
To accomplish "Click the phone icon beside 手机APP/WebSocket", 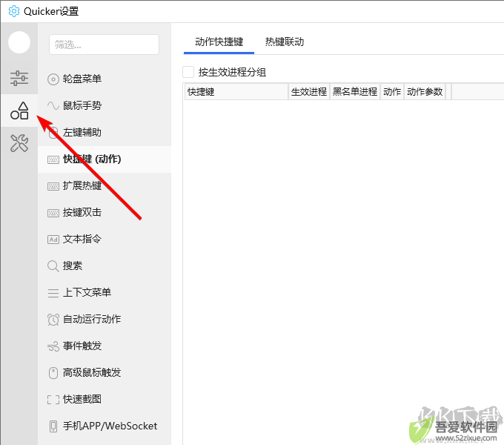I will click(53, 426).
